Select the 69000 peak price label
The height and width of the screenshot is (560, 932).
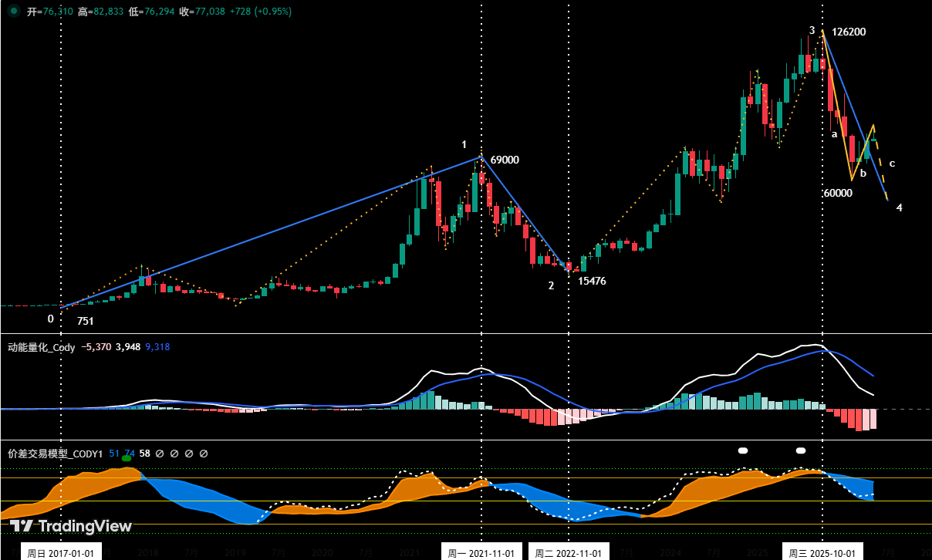pyautogui.click(x=505, y=160)
